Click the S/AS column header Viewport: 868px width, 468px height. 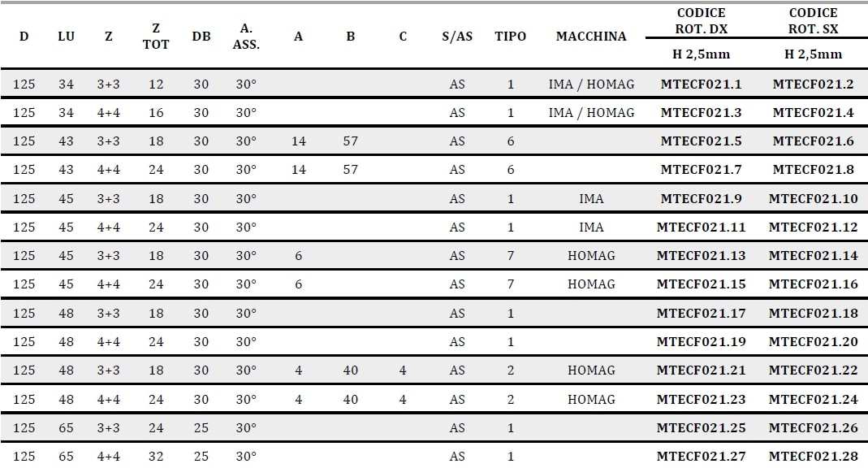pos(457,37)
